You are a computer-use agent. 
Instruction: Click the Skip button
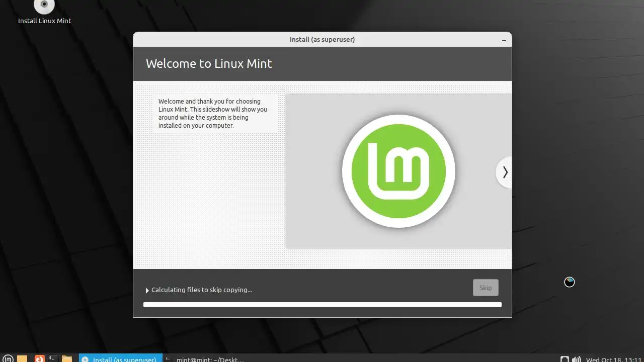486,288
